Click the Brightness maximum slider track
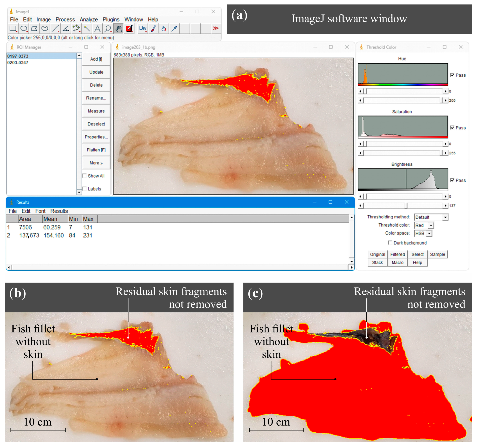The width and height of the screenshot is (477, 448). pos(425,206)
